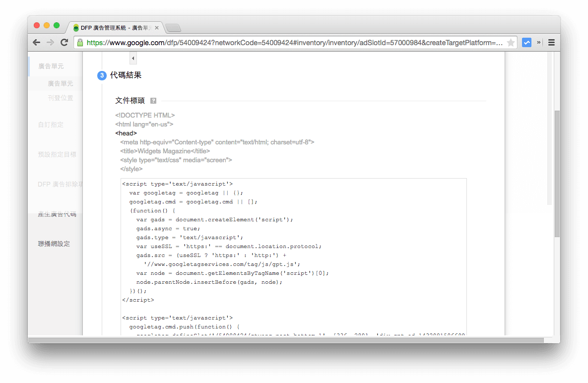Click the browser back arrow
This screenshot has height=383, width=588.
point(36,42)
